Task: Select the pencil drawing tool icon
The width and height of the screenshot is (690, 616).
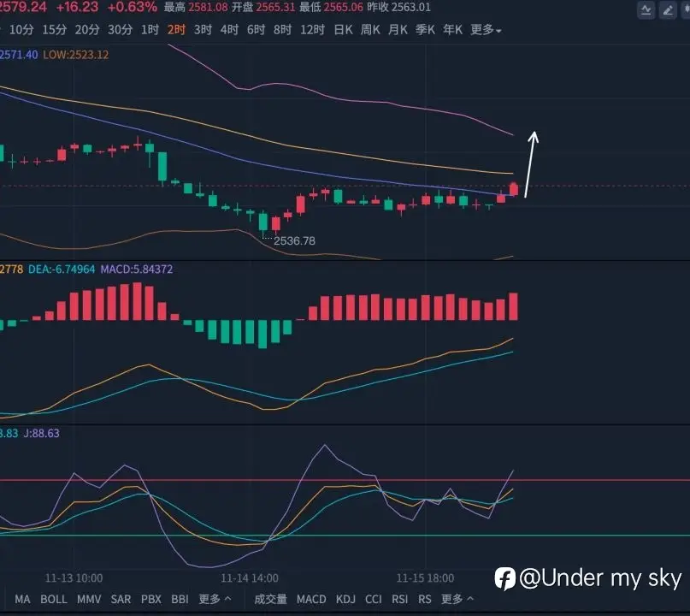Action: click(x=668, y=9)
